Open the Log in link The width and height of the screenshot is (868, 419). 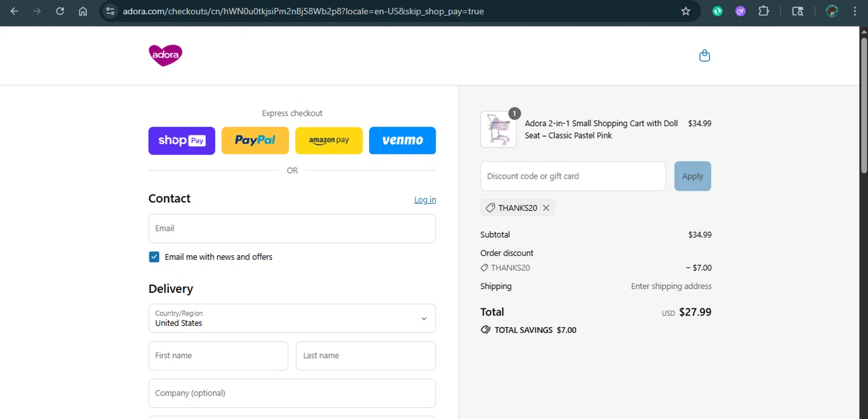(x=425, y=200)
